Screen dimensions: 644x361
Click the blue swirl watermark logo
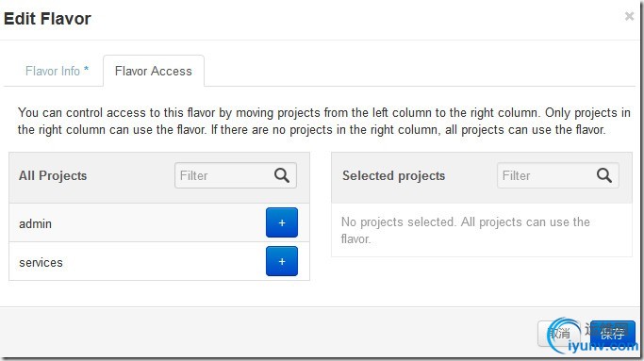pyautogui.click(x=564, y=335)
